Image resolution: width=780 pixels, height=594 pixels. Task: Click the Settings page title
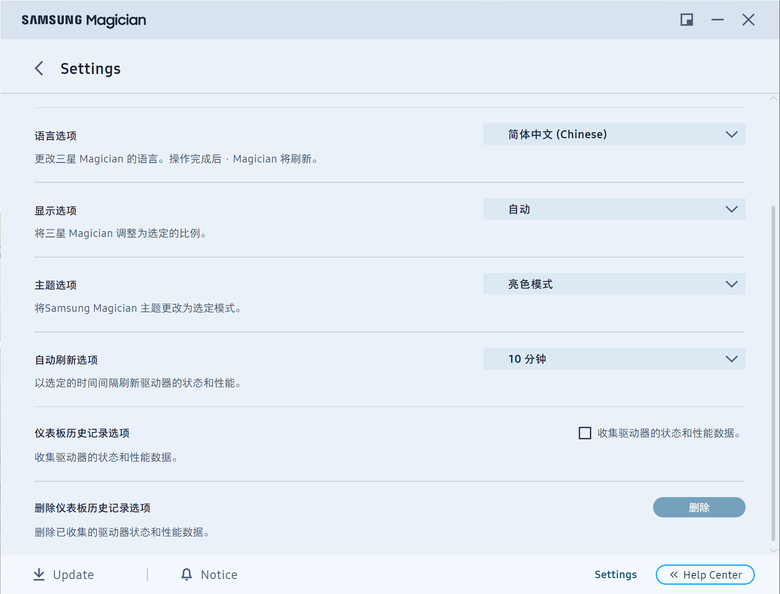[91, 69]
